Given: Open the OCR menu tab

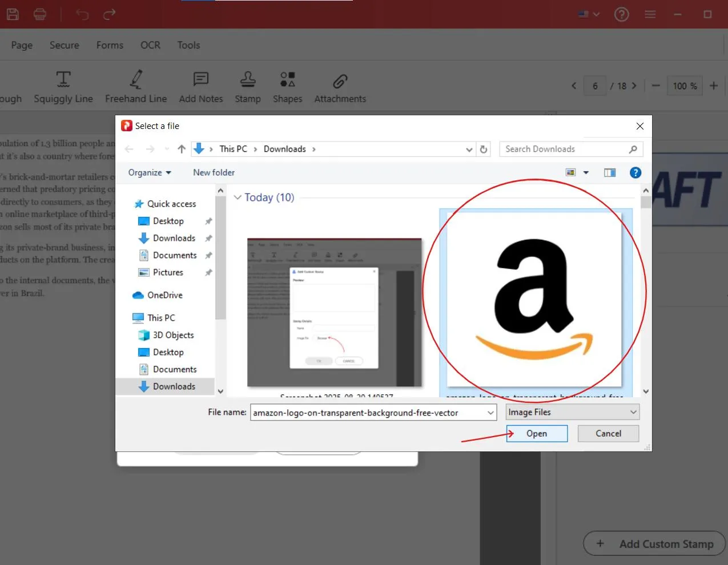Looking at the screenshot, I should coord(150,45).
